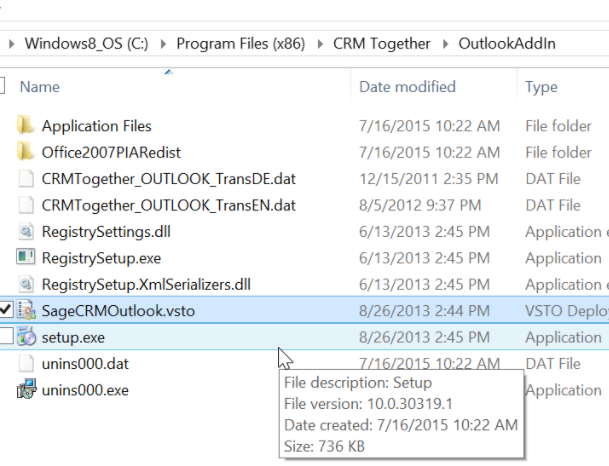This screenshot has width=609, height=466.
Task: Click the Application type of RegistrySetup.exe
Action: point(563,258)
